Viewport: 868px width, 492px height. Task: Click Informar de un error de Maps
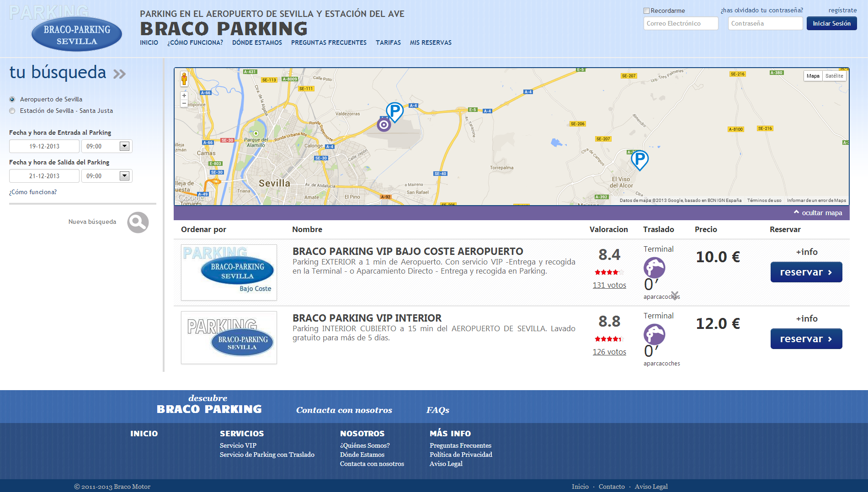[816, 201]
